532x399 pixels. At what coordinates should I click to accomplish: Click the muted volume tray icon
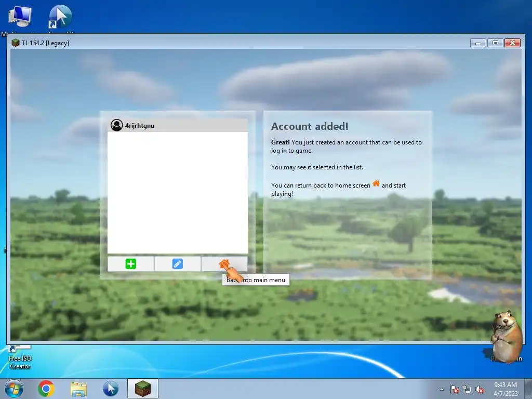tap(480, 389)
